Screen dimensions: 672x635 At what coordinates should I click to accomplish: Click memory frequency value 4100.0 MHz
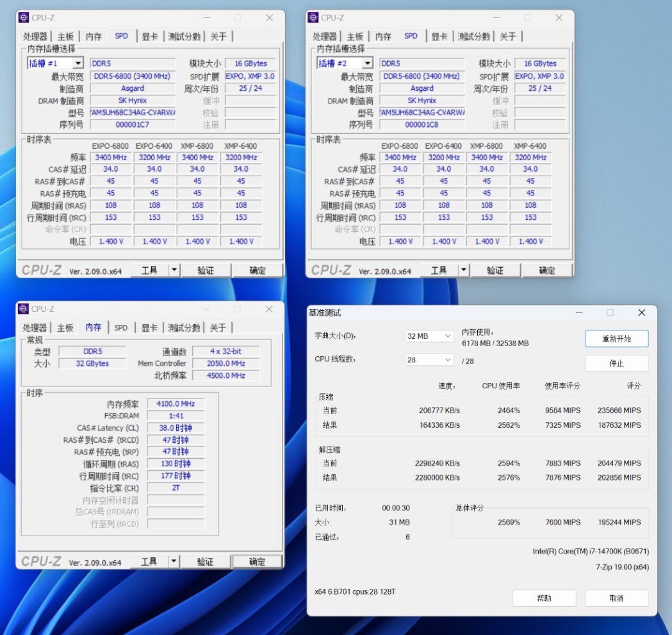tap(175, 404)
